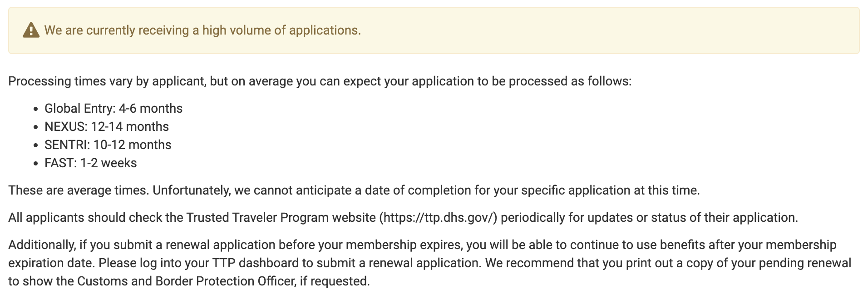The image size is (868, 300).
Task: Select the SENTRI: 10-12 months item
Action: [108, 145]
